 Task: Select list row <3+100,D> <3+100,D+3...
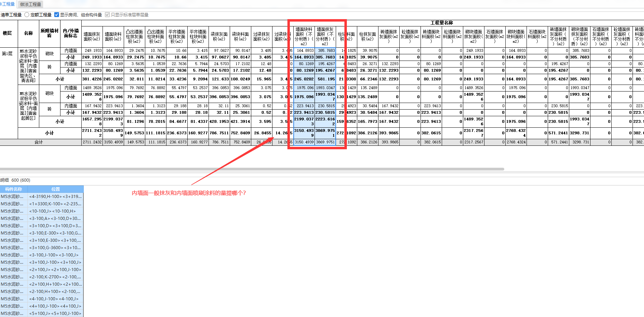(42, 226)
